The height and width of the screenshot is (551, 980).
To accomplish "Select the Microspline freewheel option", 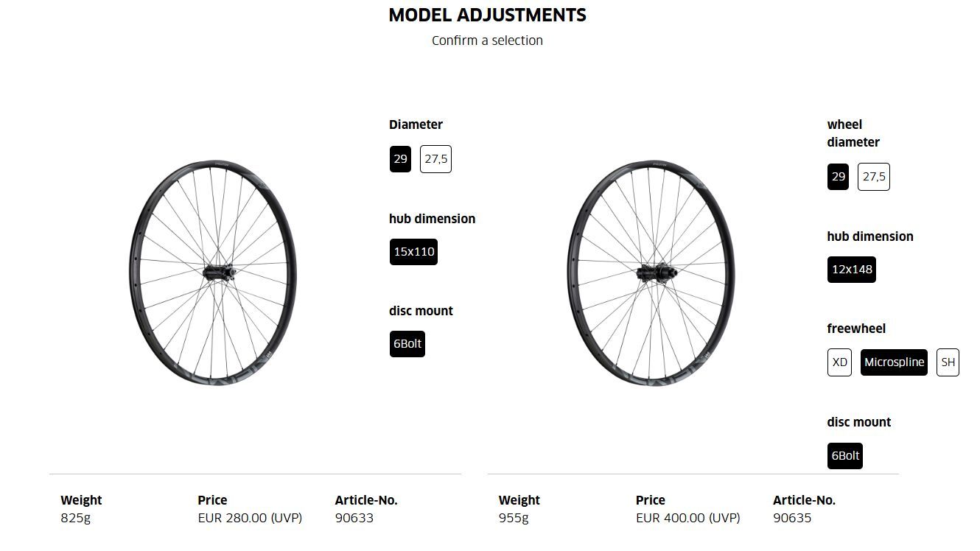I will tap(894, 362).
